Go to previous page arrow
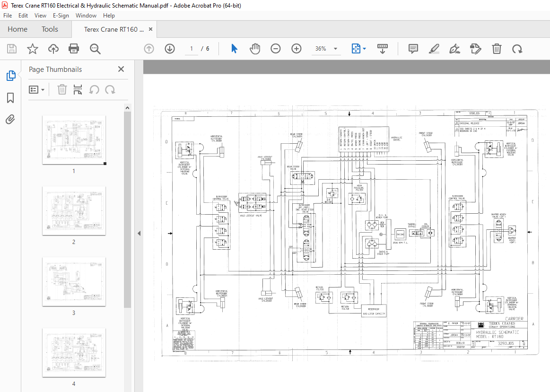 click(x=149, y=49)
